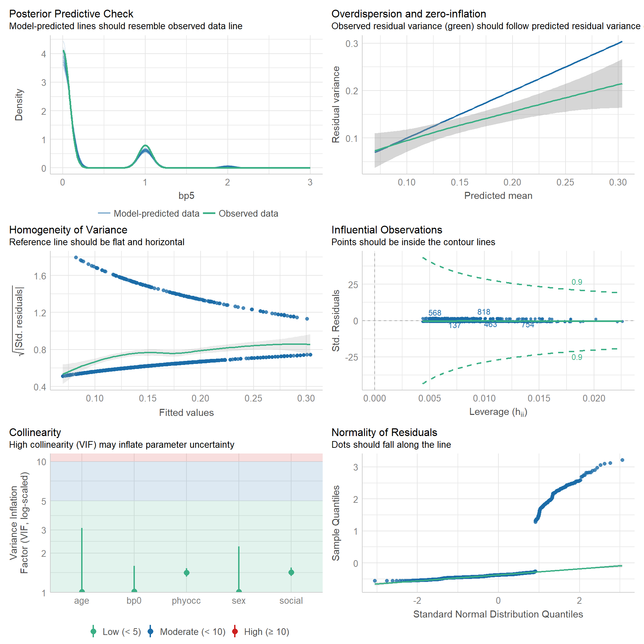Click the phyocc VIF point marker

[x=186, y=573]
